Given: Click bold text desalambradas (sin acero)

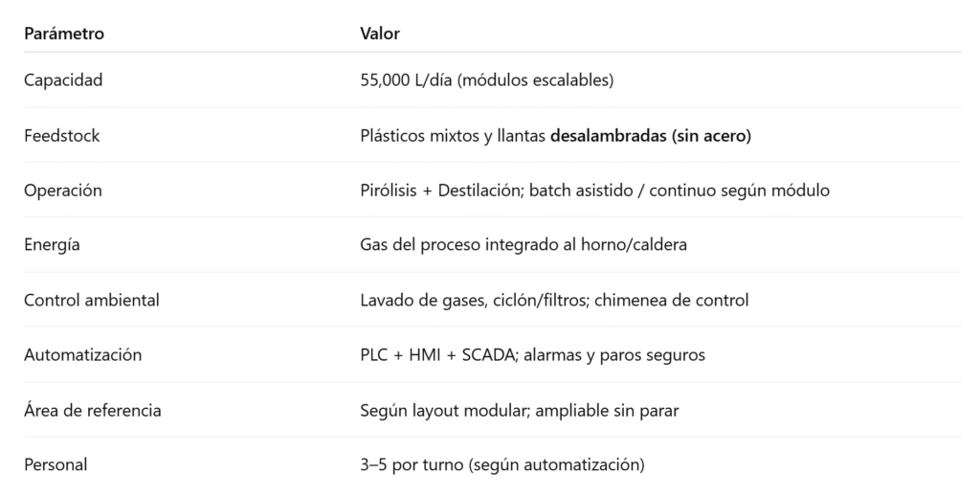Looking at the screenshot, I should click(x=651, y=136).
